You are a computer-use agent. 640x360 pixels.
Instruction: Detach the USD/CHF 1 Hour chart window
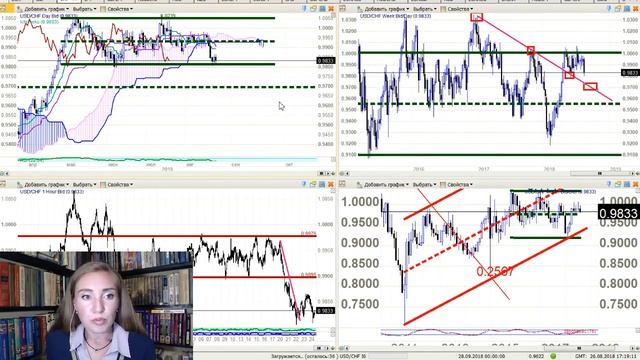313,184
